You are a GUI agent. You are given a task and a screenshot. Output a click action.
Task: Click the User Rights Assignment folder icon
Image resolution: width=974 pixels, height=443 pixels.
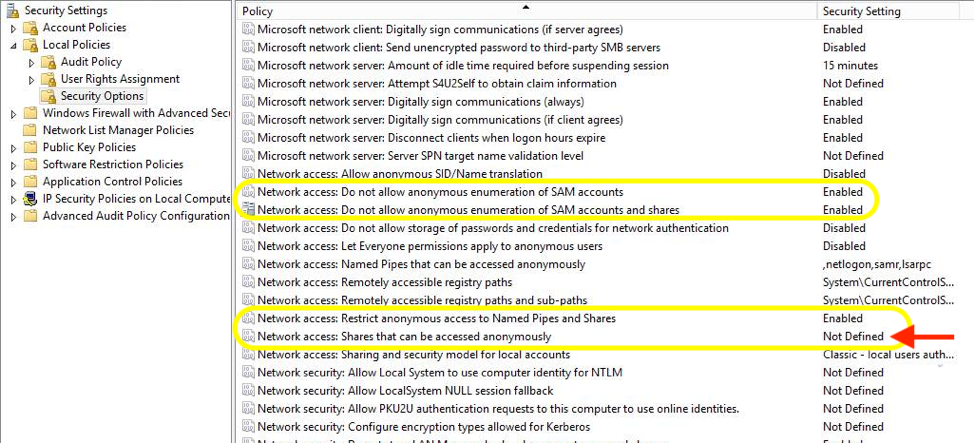pos(47,79)
